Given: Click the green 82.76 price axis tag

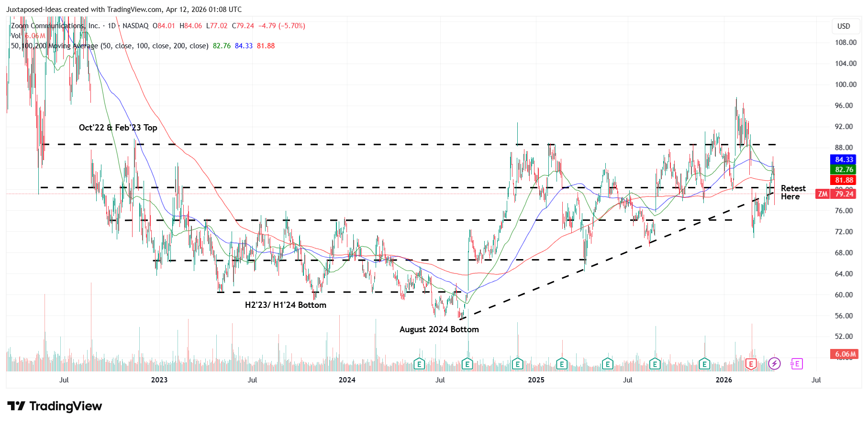Looking at the screenshot, I should (844, 170).
